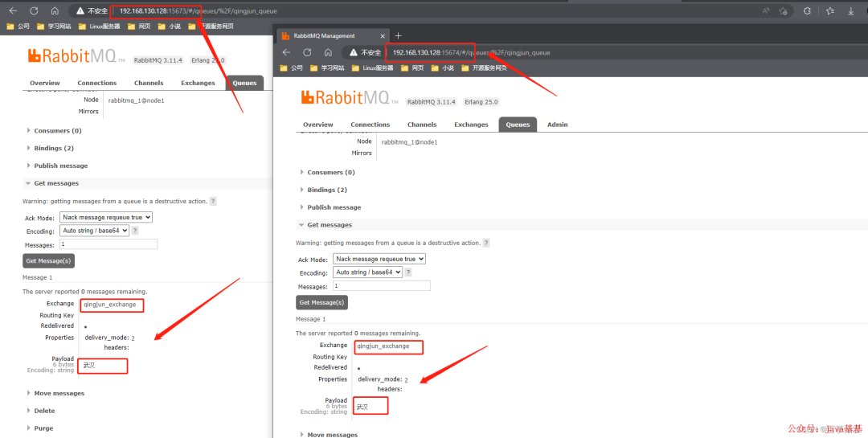The height and width of the screenshot is (438, 868).
Task: Open the browser extensions puzzle icon
Action: pyautogui.click(x=807, y=11)
